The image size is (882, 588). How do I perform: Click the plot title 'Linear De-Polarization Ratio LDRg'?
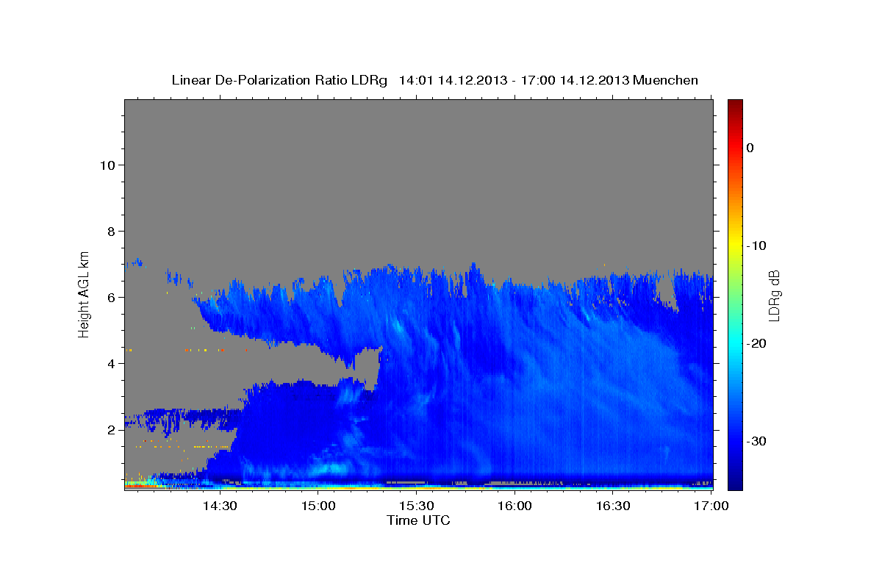[x=279, y=80]
